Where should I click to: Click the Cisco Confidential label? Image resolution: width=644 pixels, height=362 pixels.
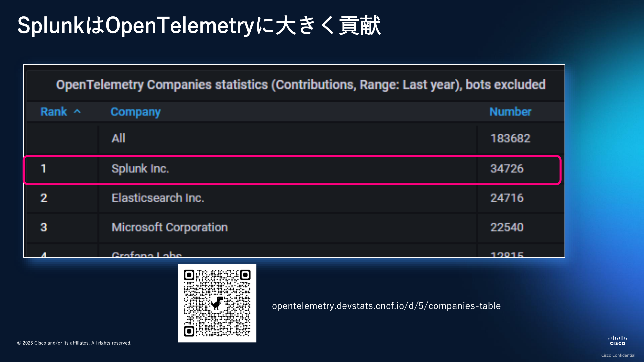click(618, 355)
